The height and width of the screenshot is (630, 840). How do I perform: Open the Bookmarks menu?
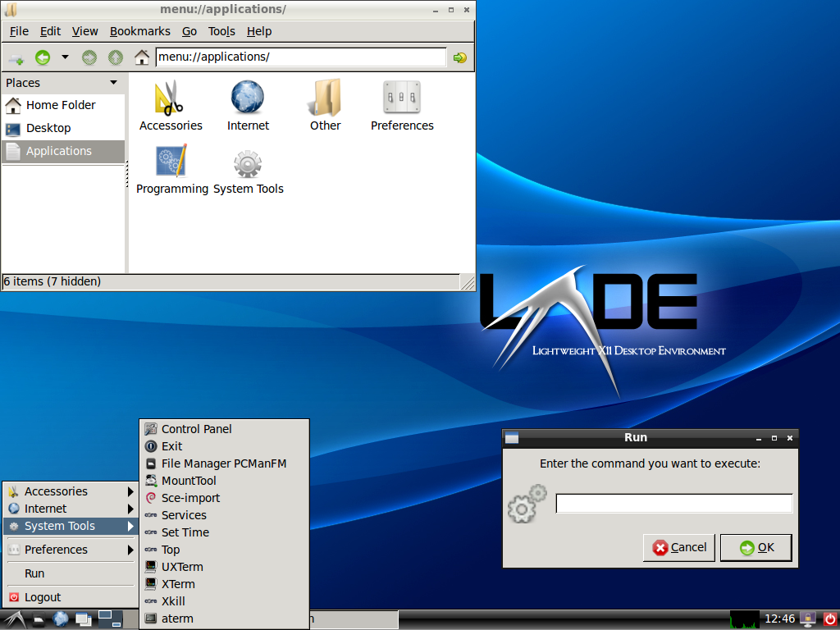tap(140, 31)
